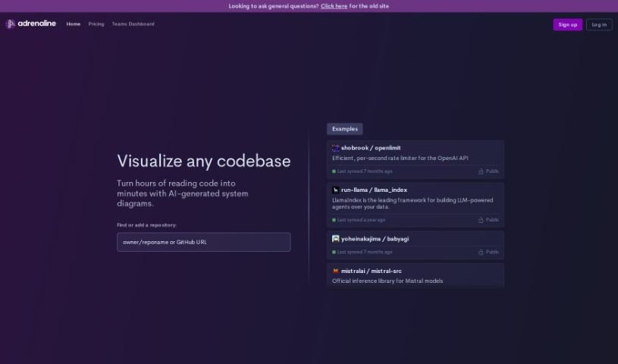Go to the Pricing page
Image resolution: width=618 pixels, height=364 pixels.
(x=96, y=24)
